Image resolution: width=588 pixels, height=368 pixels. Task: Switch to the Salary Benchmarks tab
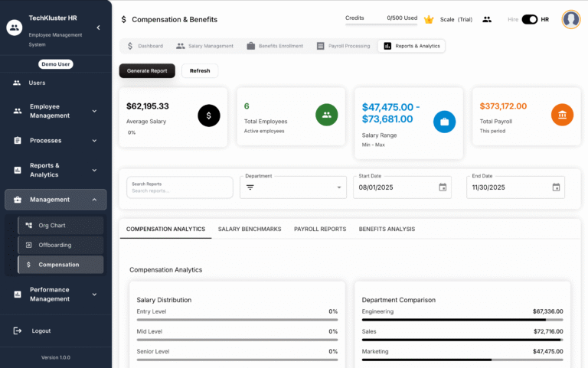[x=250, y=229]
